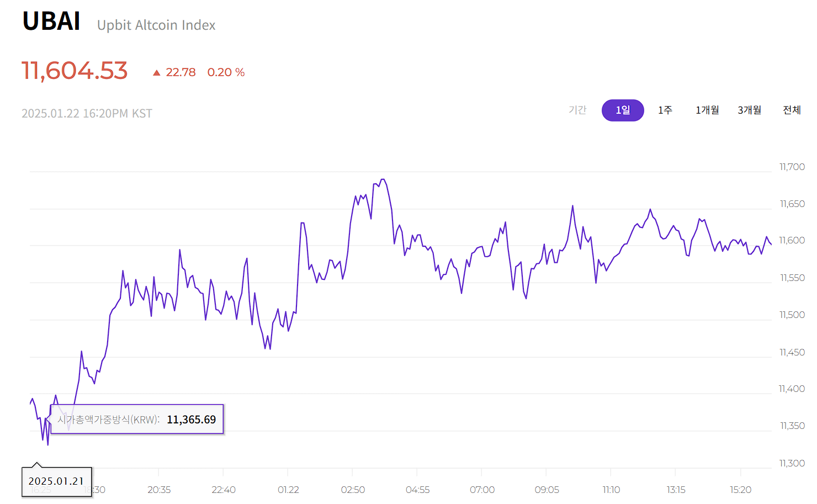Click the red up arrow indicator
817x504 pixels.
point(156,72)
